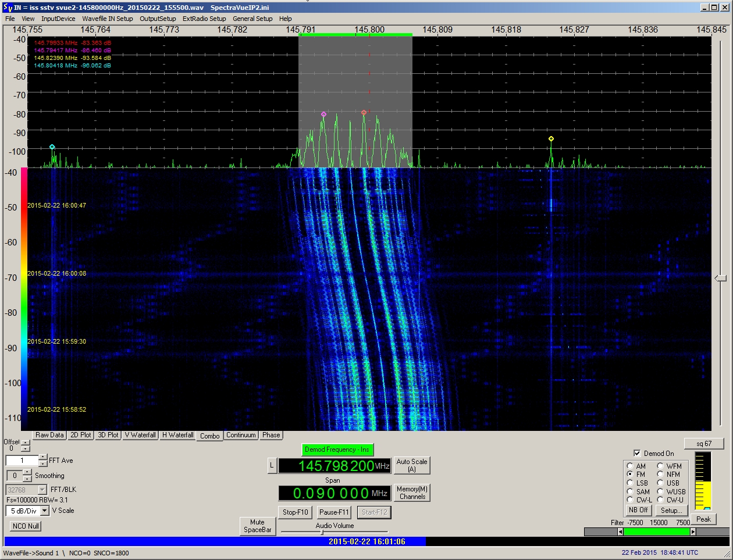Screen dimensions: 733x560
Task: Click the filter bar left arrow handle
Action: (x=620, y=532)
